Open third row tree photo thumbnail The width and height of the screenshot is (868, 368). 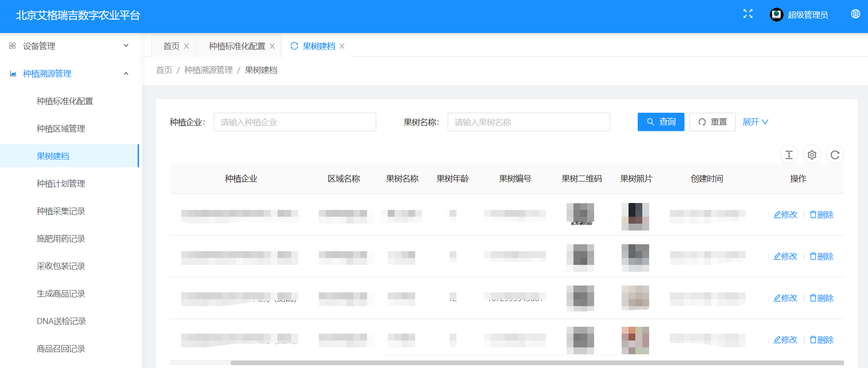point(635,298)
